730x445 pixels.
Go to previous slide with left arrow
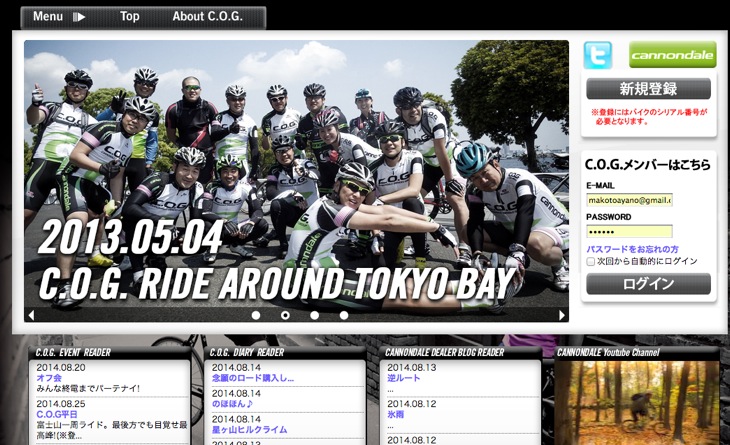[31, 315]
